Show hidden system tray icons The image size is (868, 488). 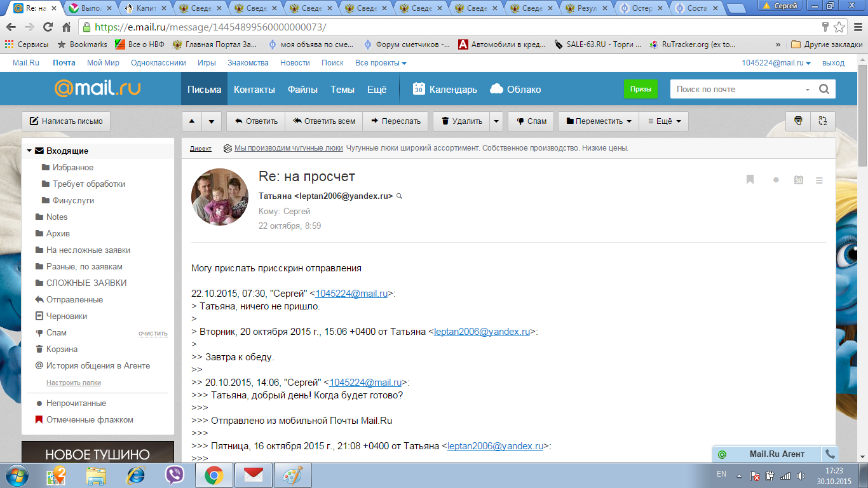click(x=739, y=475)
